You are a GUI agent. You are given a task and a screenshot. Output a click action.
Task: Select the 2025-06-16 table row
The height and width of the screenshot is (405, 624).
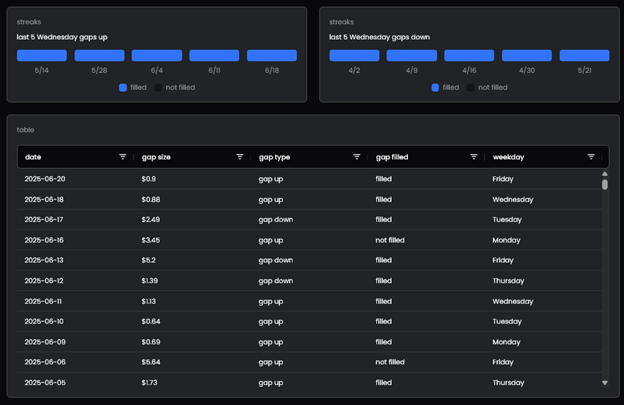pyautogui.click(x=300, y=240)
